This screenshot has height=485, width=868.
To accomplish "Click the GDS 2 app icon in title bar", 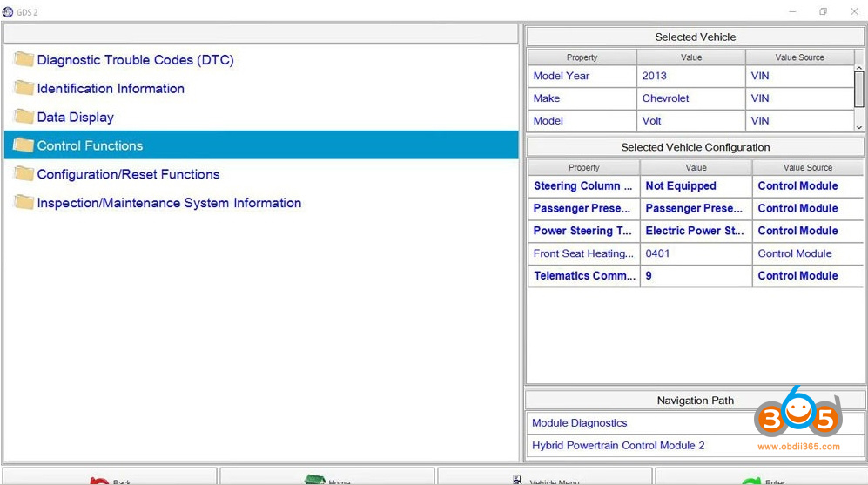I will [8, 11].
